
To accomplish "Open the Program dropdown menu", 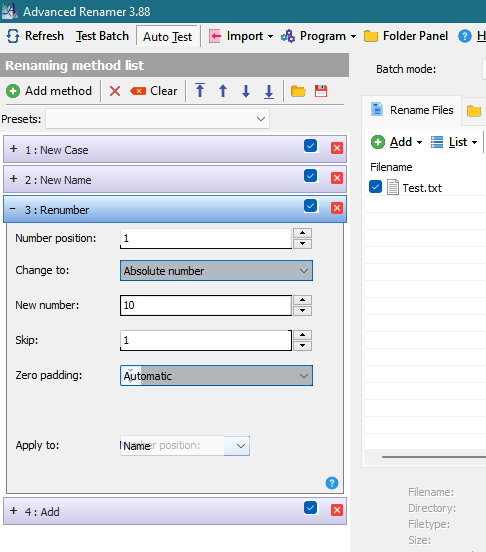I will (x=318, y=36).
